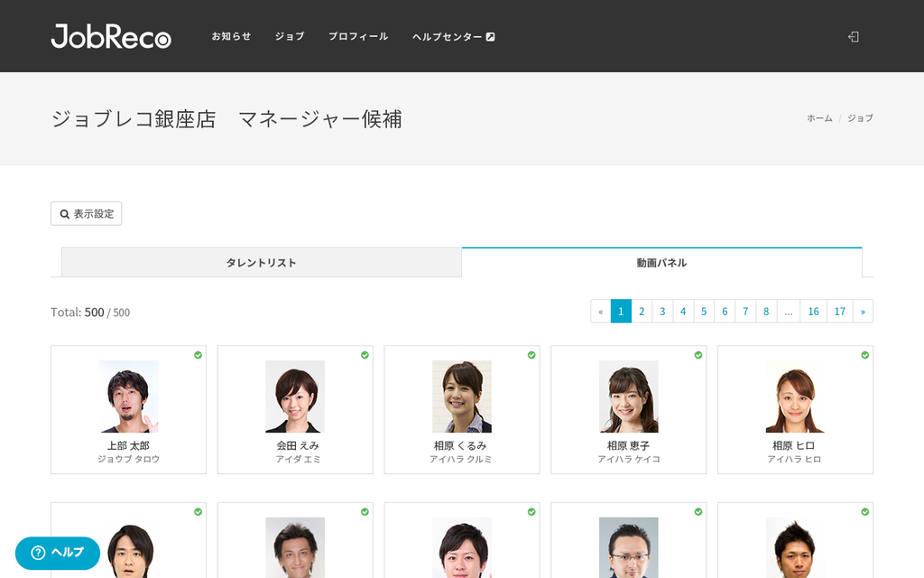
Task: Navigate to page 7
Action: click(745, 312)
